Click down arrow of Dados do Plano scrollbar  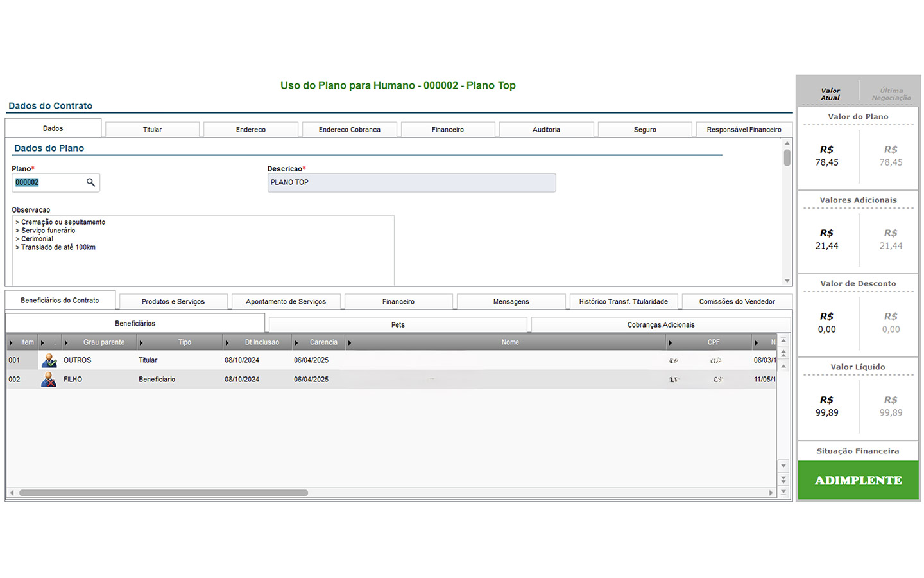[787, 281]
